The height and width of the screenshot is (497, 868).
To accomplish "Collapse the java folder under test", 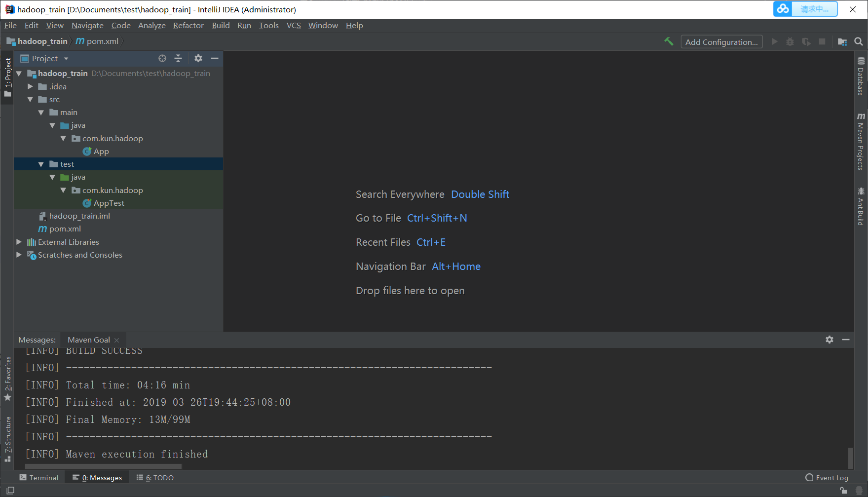I will (x=52, y=177).
